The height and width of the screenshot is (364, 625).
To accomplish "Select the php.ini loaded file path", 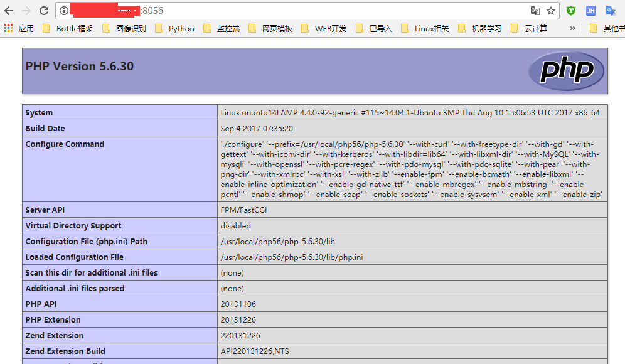I will coord(292,257).
